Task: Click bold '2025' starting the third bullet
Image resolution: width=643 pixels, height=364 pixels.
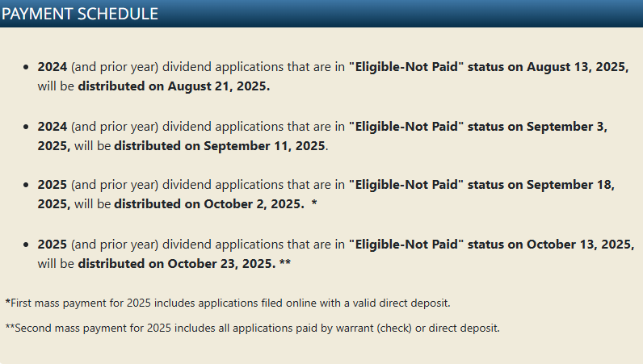Action: point(52,185)
